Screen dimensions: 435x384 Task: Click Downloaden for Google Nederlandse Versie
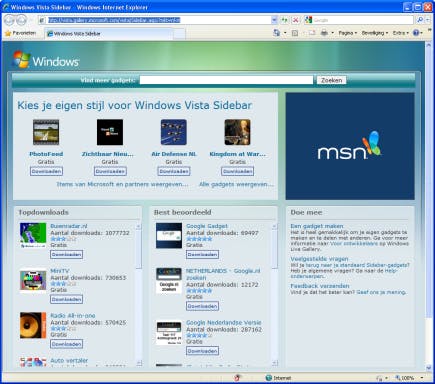(202, 351)
